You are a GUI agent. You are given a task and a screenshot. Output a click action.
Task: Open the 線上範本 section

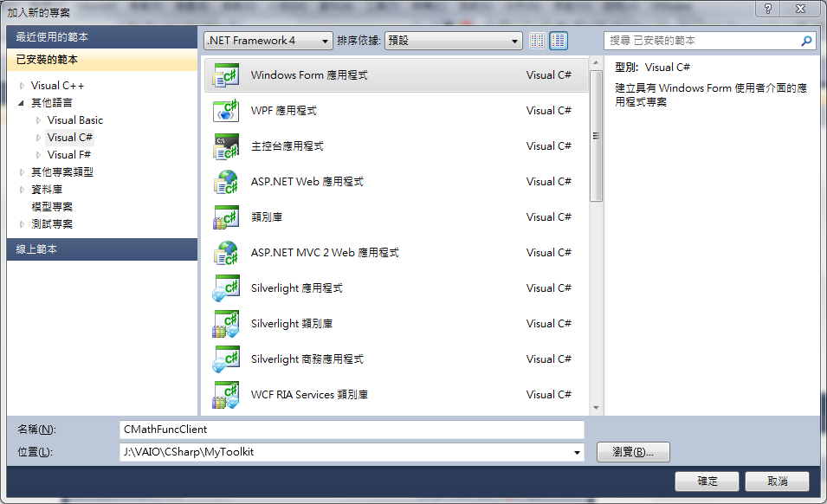[102, 249]
